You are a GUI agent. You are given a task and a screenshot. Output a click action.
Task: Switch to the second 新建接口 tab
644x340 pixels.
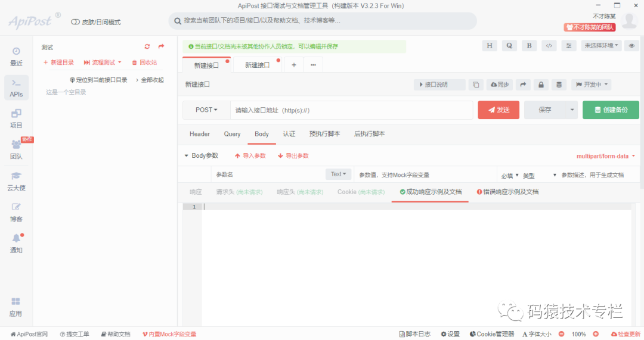258,65
